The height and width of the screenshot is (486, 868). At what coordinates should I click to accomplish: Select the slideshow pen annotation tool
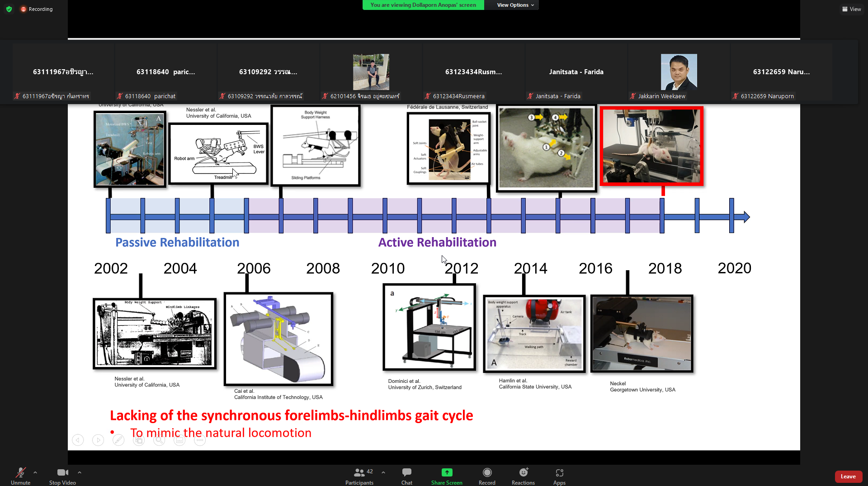118,440
